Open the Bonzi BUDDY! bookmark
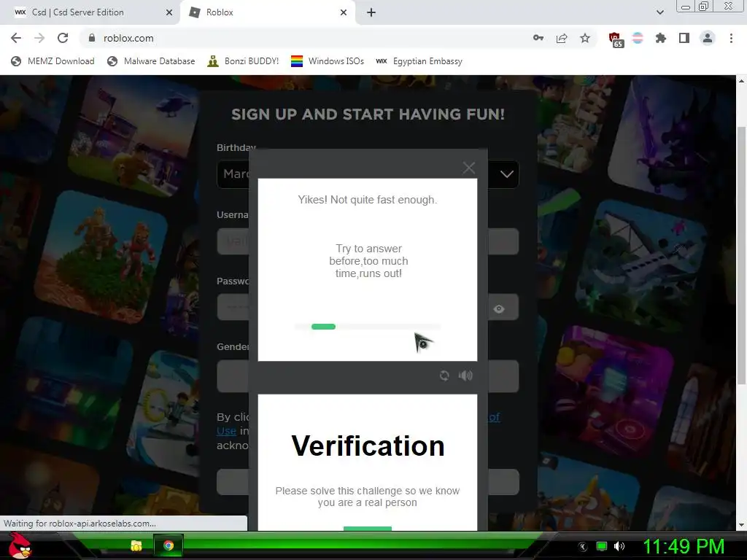 pyautogui.click(x=243, y=61)
